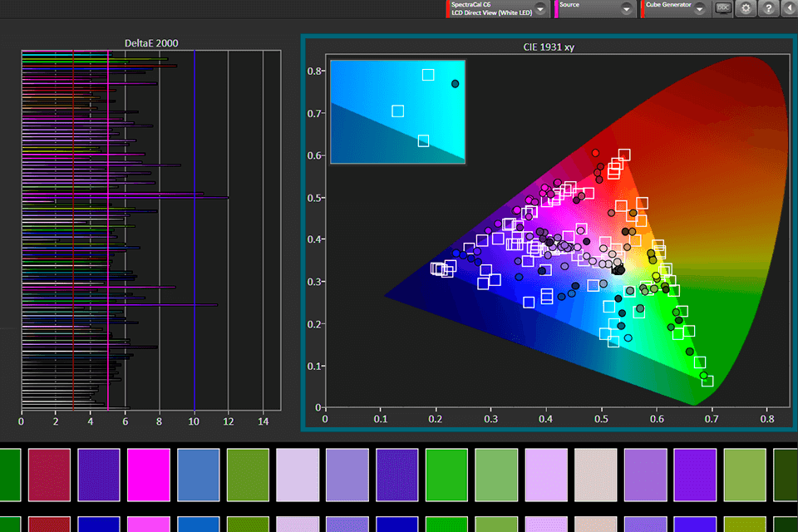Click the DDC display control icon
Screen dimensions: 798x532
723,8
